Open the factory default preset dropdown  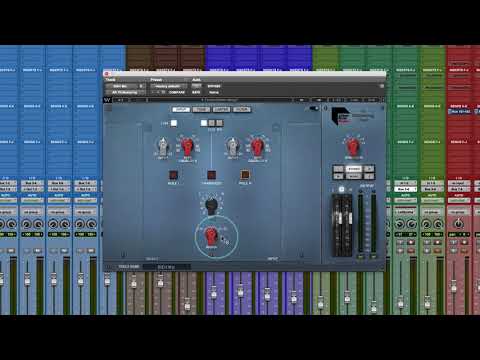[x=168, y=86]
